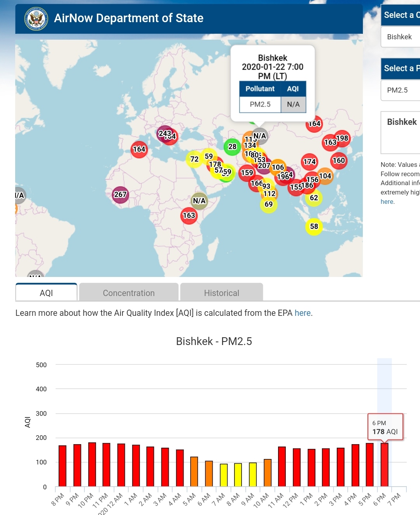
Task: Click the red 160 AQI marker
Action: (x=339, y=160)
